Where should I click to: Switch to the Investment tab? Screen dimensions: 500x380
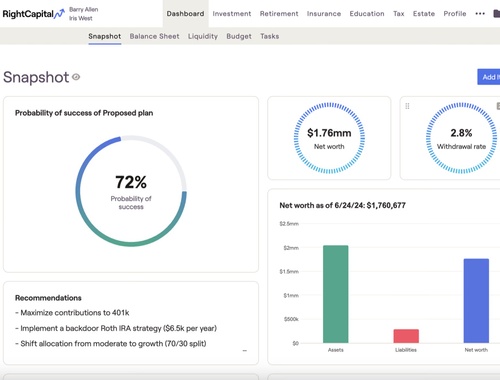[x=232, y=14]
